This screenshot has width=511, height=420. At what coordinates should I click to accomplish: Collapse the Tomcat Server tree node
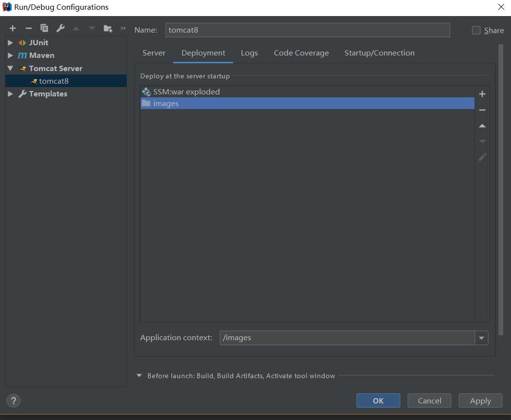pyautogui.click(x=10, y=69)
